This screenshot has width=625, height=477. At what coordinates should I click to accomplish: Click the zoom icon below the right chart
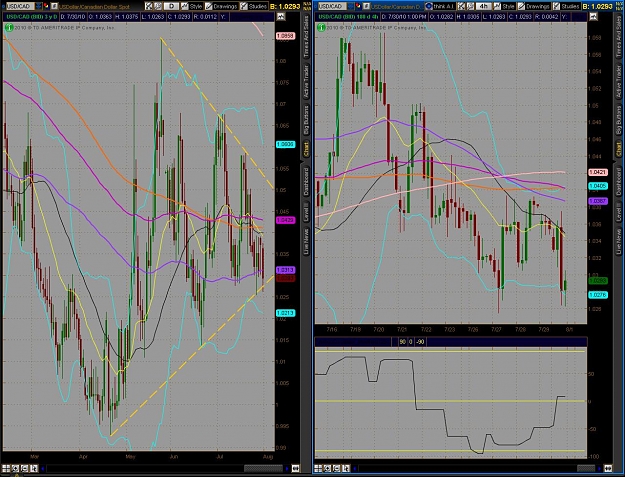[x=328, y=468]
